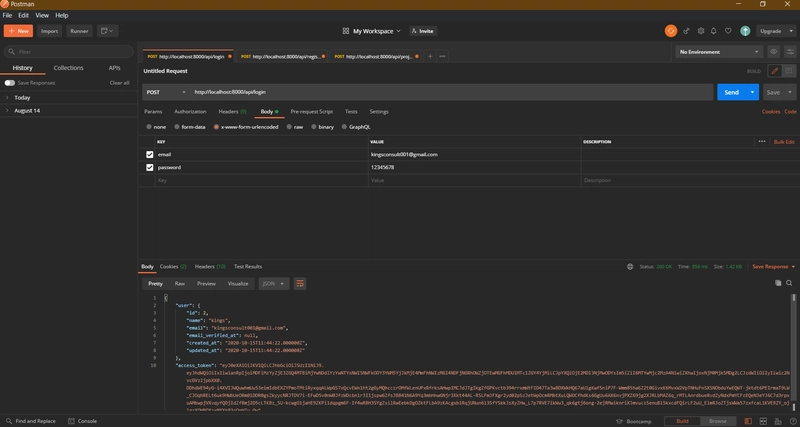
Task: Open a new tab with plus icon
Action: (430, 57)
